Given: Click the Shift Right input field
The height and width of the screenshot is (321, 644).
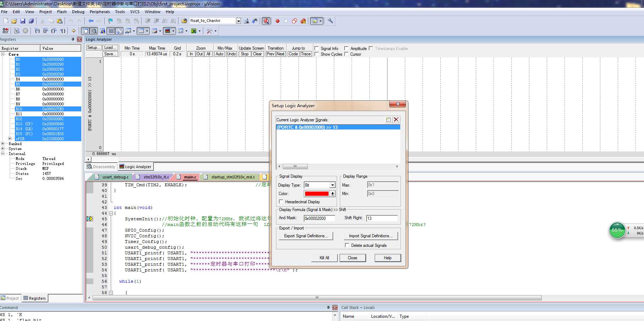Looking at the screenshot, I should pyautogui.click(x=382, y=218).
